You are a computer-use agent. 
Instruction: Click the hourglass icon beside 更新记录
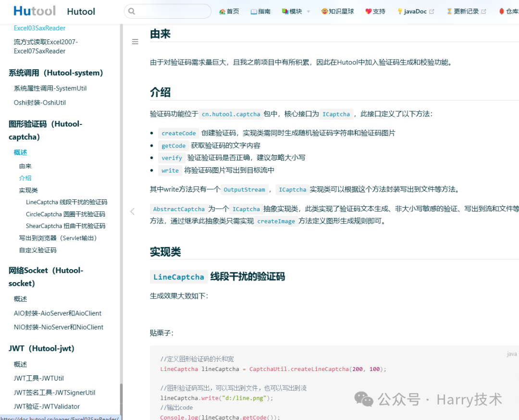coord(449,11)
